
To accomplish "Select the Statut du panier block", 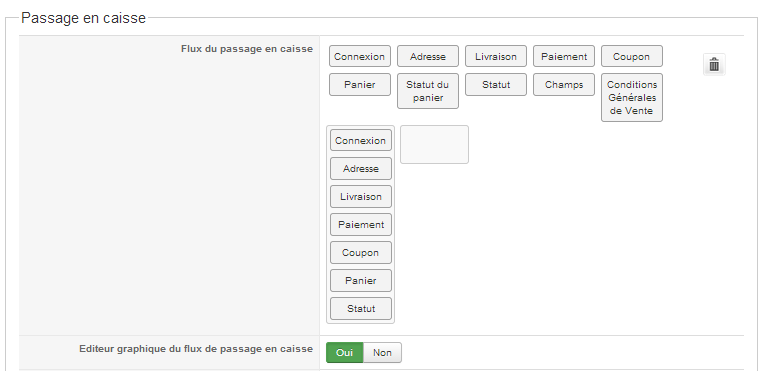I will pos(427,91).
